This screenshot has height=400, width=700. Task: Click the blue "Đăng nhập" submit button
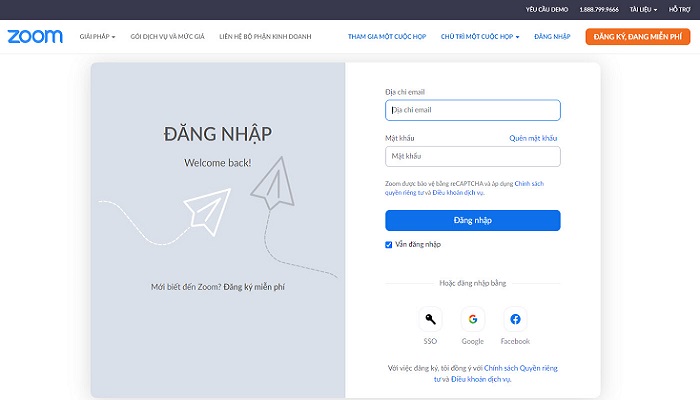(473, 221)
